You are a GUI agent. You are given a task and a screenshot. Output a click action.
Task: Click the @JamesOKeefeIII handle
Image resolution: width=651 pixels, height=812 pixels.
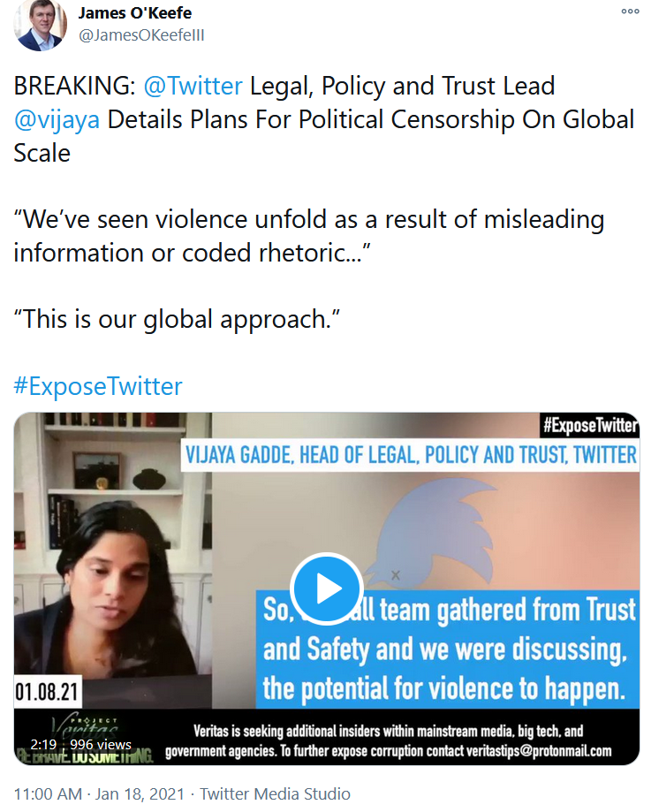141,35
